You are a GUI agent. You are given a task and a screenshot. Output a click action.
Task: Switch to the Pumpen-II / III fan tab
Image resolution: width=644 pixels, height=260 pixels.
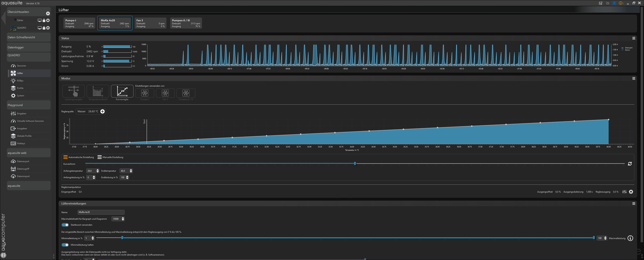186,23
